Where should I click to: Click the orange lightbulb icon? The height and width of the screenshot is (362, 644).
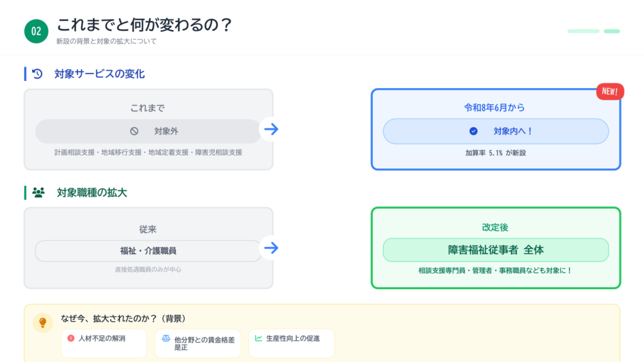pyautogui.click(x=43, y=322)
